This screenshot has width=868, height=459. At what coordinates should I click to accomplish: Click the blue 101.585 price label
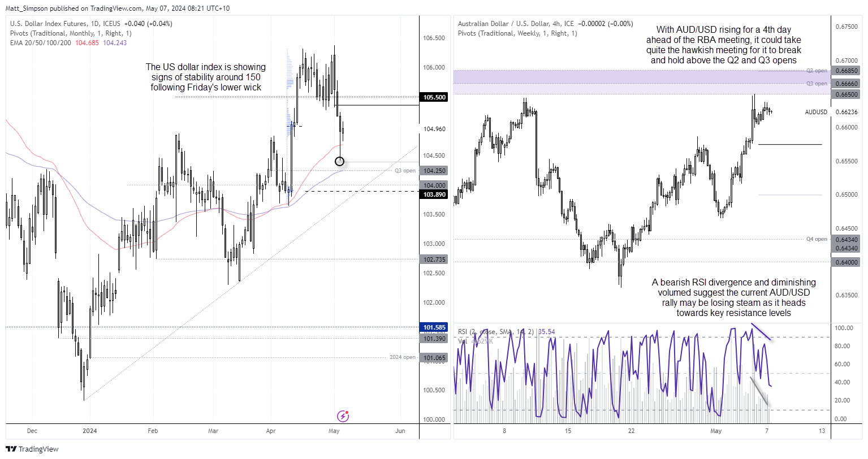coord(434,327)
